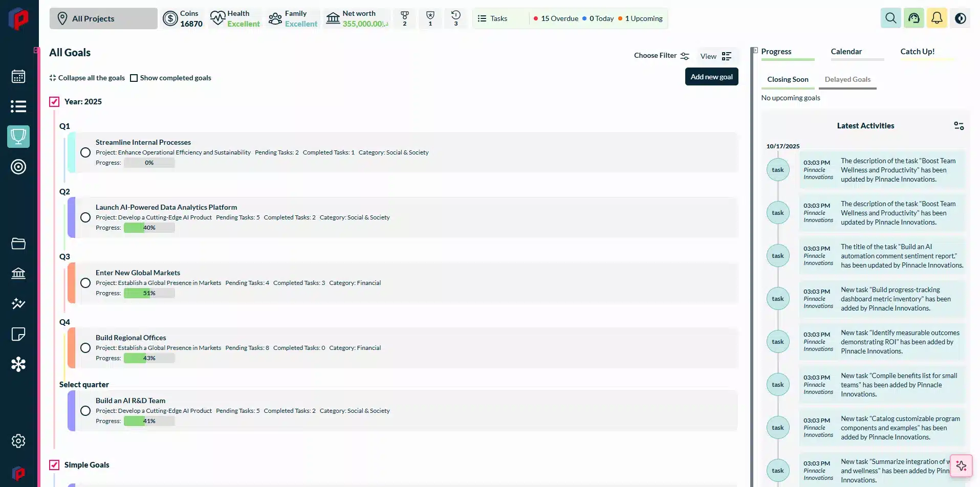The height and width of the screenshot is (487, 980).
Task: Click the 15 Overdue tasks link
Action: point(556,18)
